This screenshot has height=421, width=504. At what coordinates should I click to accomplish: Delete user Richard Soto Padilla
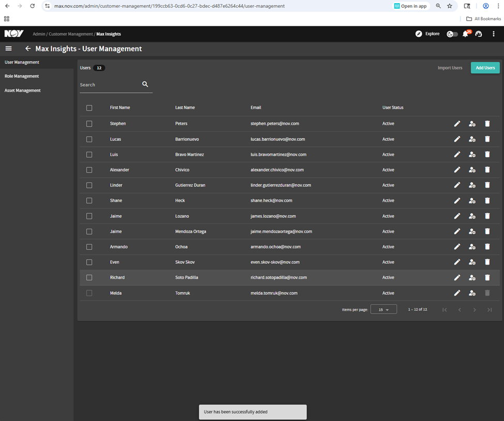(x=487, y=277)
